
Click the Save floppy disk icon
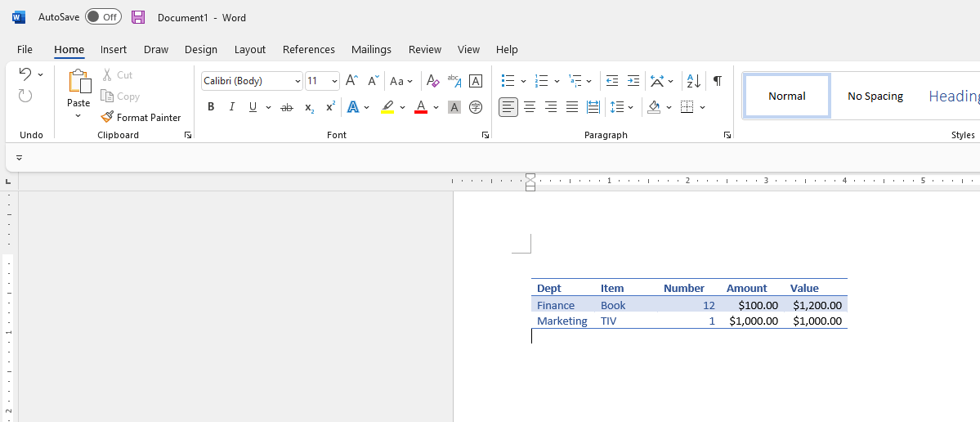pos(138,17)
